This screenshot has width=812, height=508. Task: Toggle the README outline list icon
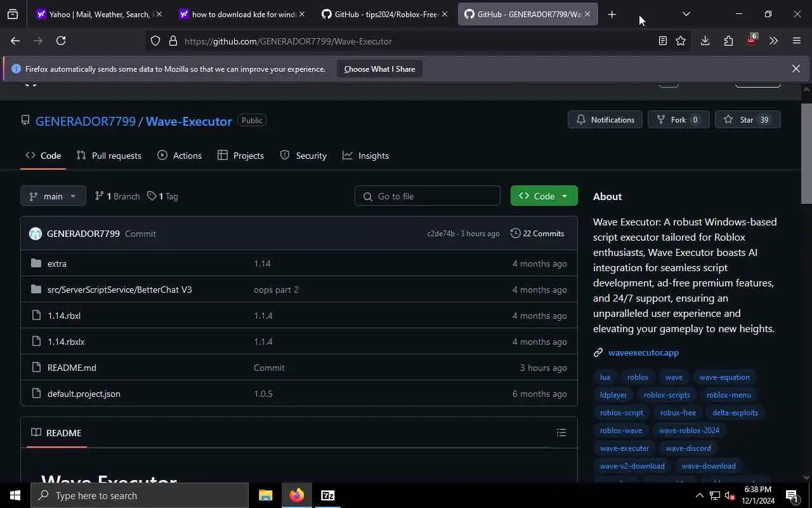click(561, 433)
